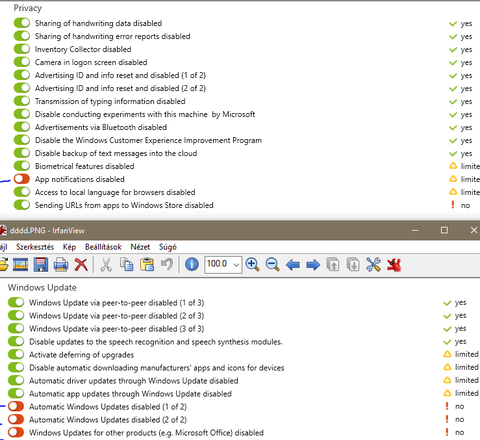This screenshot has height=440, width=480.
Task: Click 'Disable conducting experiments with this machine' text
Action: (145, 114)
